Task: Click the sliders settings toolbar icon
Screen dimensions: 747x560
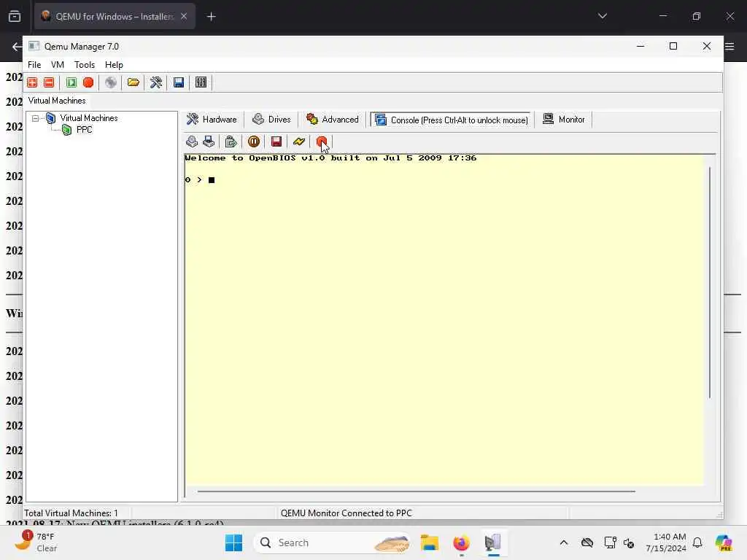Action: coord(201,82)
